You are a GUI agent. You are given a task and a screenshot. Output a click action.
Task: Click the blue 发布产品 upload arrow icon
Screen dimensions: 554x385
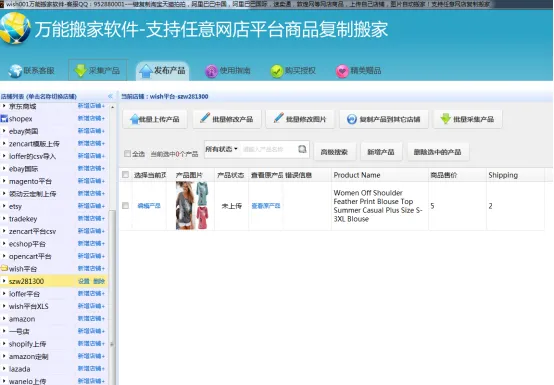pos(146,71)
